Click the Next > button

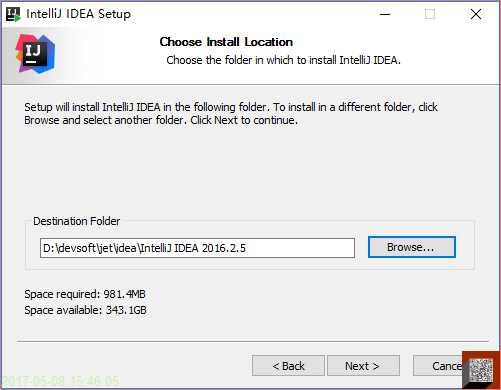click(x=363, y=366)
